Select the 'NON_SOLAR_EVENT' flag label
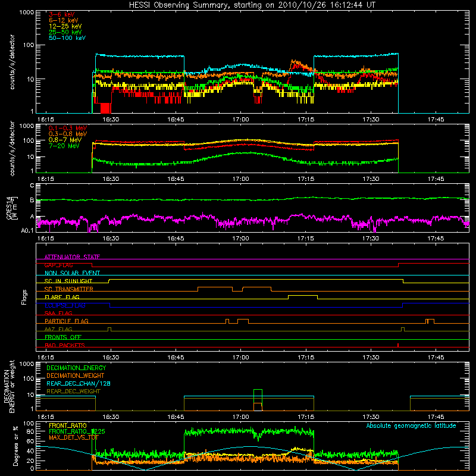Viewport: 476px width, 476px height. click(72, 273)
